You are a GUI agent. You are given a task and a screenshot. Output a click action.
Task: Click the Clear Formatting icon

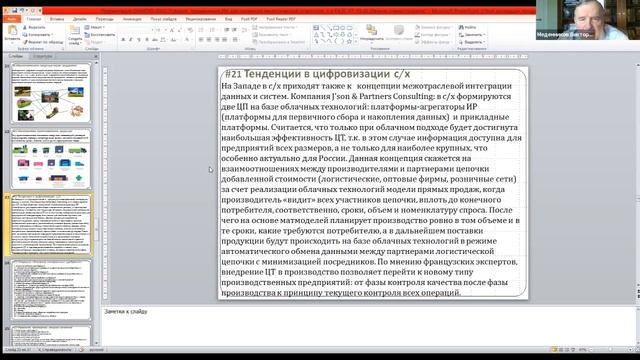click(x=190, y=30)
